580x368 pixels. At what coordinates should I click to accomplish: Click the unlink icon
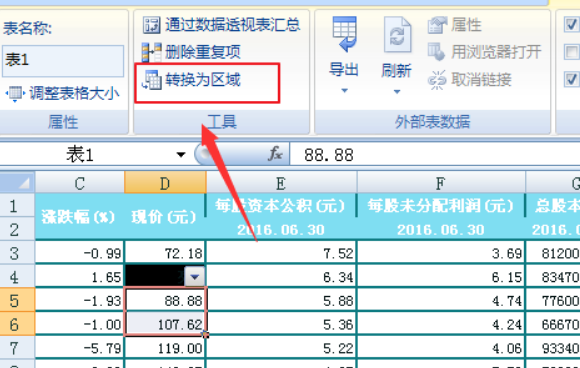[437, 80]
